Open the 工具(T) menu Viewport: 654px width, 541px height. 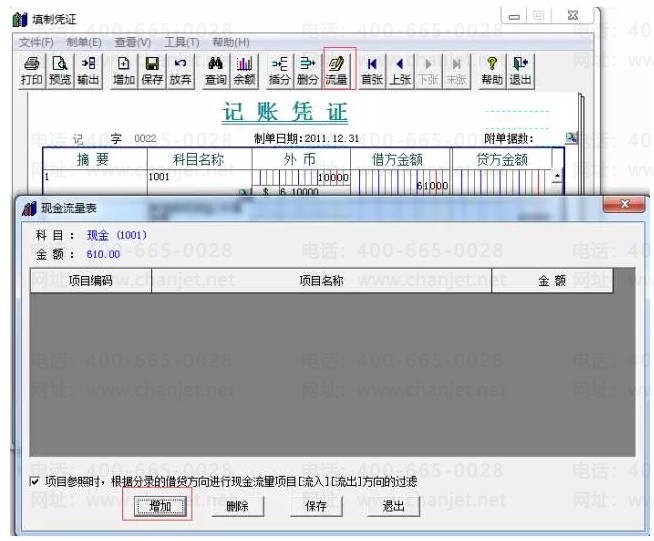pos(181,42)
